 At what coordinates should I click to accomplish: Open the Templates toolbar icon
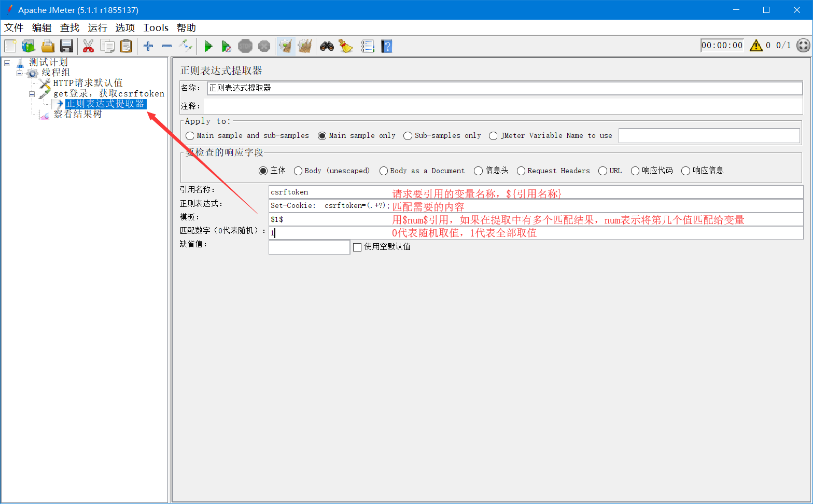tap(29, 46)
